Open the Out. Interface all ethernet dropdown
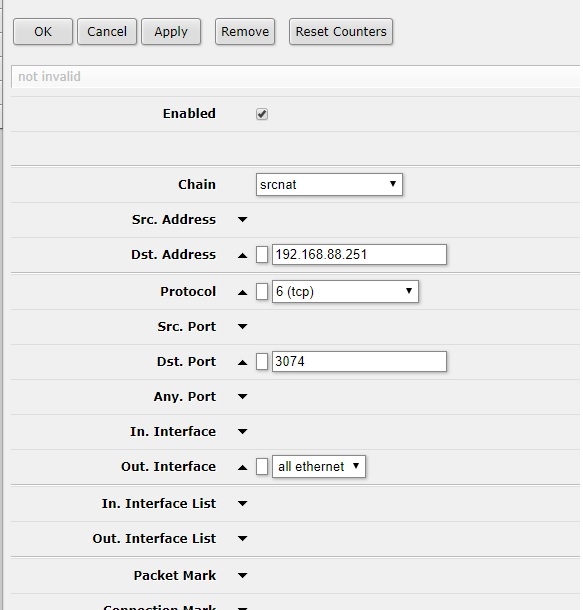583x610 pixels. pos(319,466)
